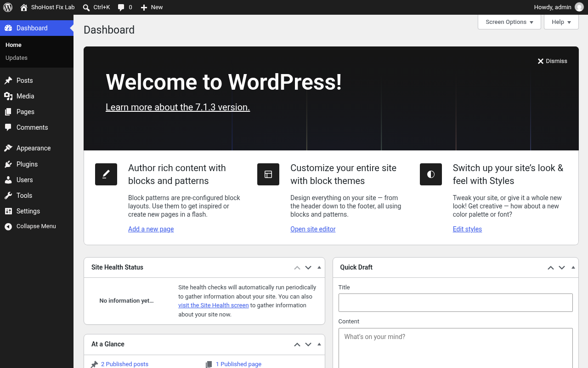
Task: Click the What's on your mind content box
Action: pyautogui.click(x=456, y=348)
